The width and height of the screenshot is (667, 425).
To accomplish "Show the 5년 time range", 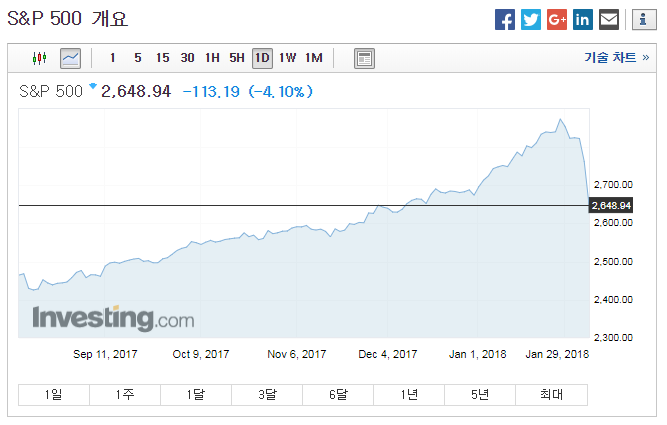I will point(480,395).
